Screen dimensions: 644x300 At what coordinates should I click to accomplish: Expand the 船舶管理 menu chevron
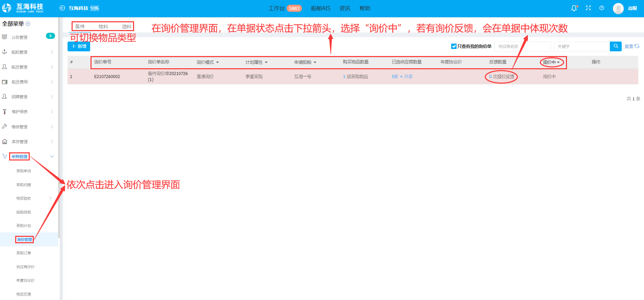click(52, 52)
